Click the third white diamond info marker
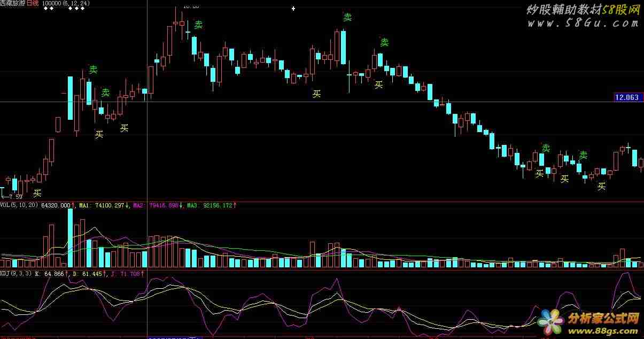 71,9
